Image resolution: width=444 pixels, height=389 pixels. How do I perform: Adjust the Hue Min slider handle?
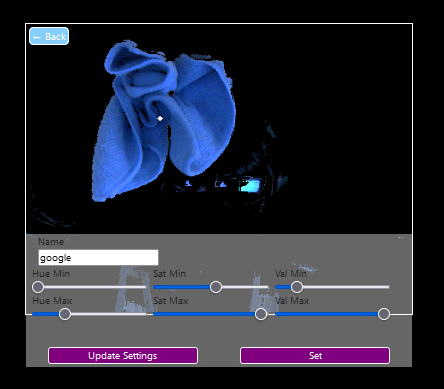(x=38, y=287)
